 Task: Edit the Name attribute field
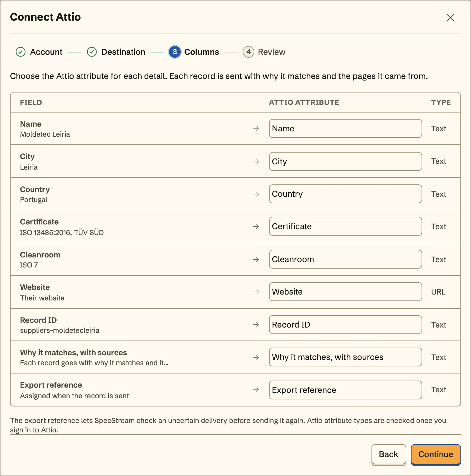coord(345,128)
